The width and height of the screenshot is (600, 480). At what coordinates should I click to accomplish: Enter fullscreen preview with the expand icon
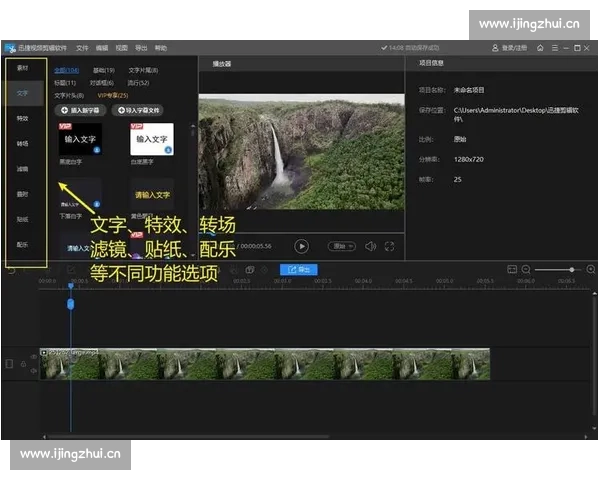coord(389,245)
